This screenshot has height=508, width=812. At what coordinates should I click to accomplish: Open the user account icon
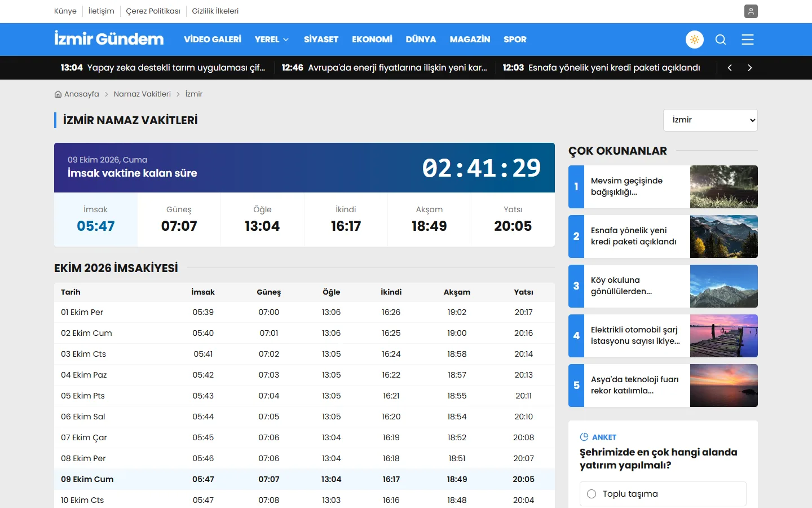click(x=751, y=11)
